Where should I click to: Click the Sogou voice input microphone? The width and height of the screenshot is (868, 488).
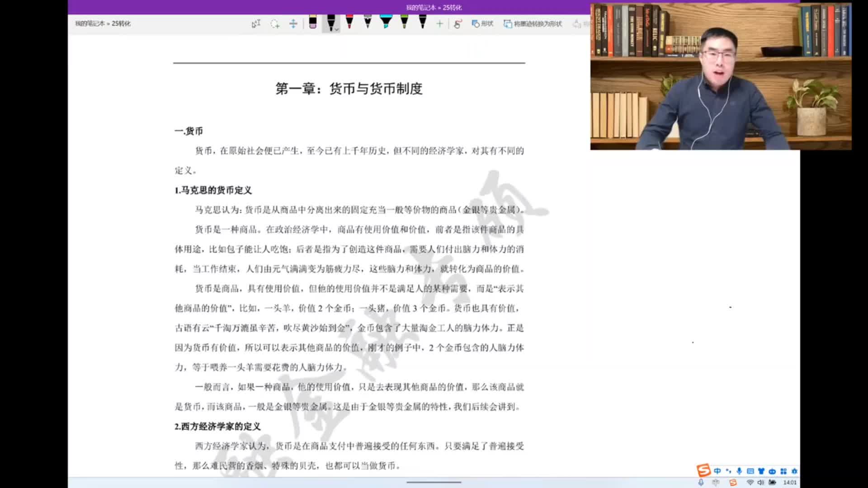click(x=739, y=471)
